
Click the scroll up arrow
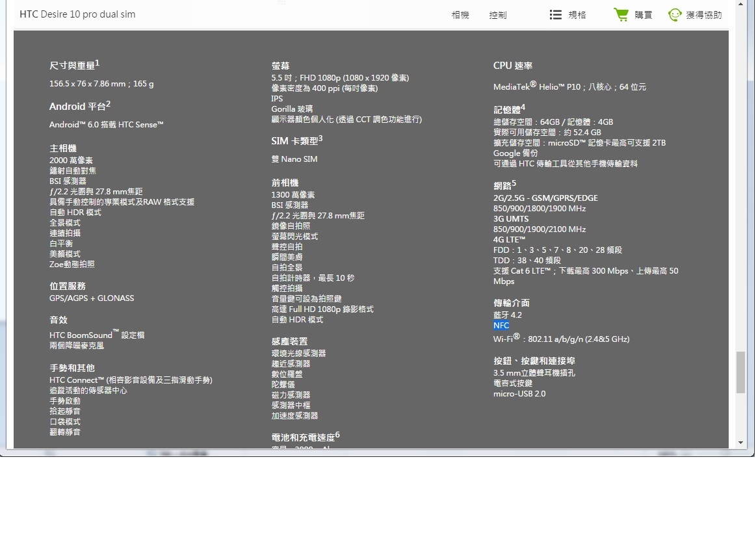click(740, 4)
